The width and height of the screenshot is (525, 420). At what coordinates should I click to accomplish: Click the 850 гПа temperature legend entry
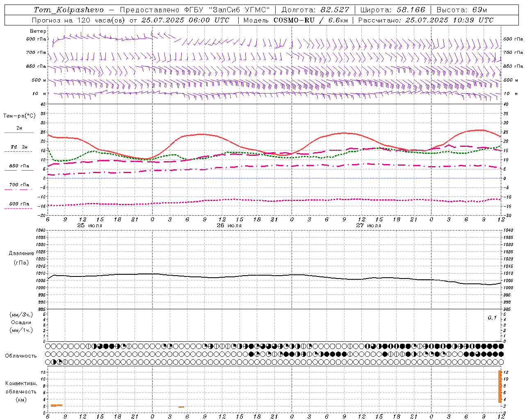click(x=19, y=166)
